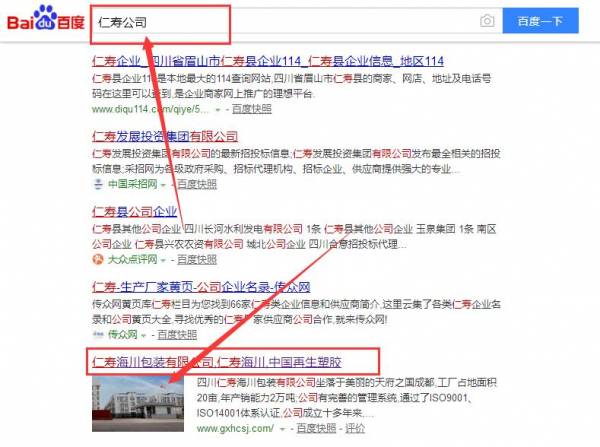The width and height of the screenshot is (600, 447).
Task: Open camera image search icon
Action: click(487, 21)
